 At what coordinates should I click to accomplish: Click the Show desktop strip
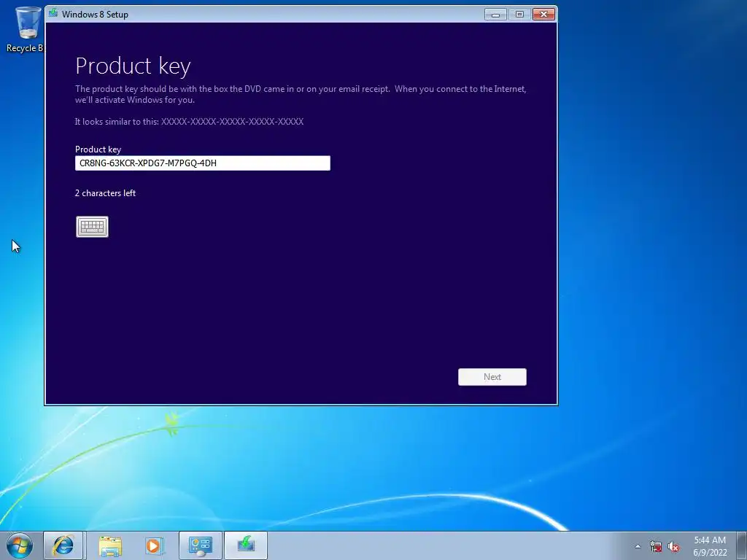click(x=742, y=545)
